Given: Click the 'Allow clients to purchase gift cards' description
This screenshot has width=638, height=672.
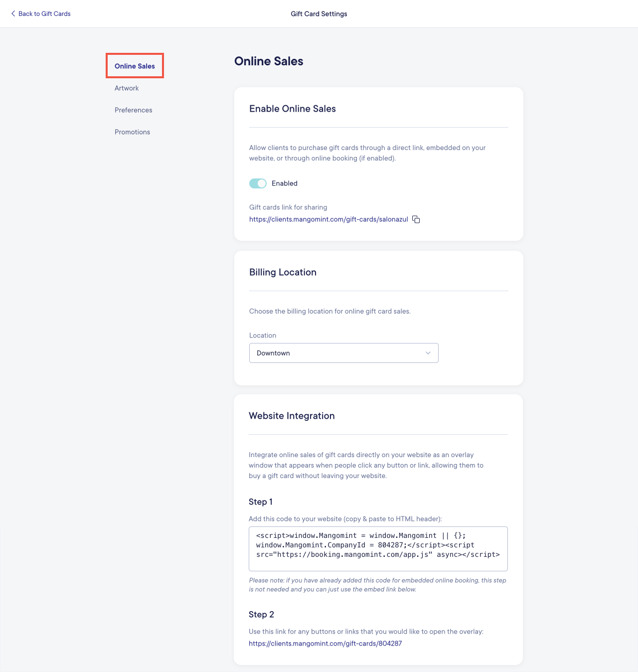Looking at the screenshot, I should point(367,153).
